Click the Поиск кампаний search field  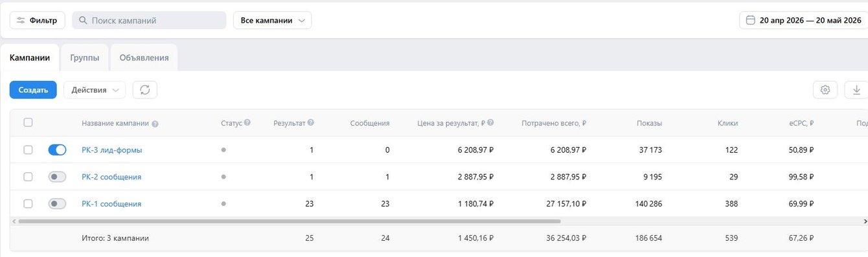[x=149, y=20]
